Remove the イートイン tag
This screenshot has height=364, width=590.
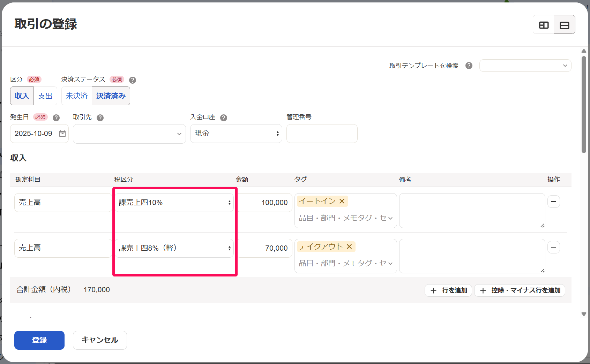click(x=342, y=201)
